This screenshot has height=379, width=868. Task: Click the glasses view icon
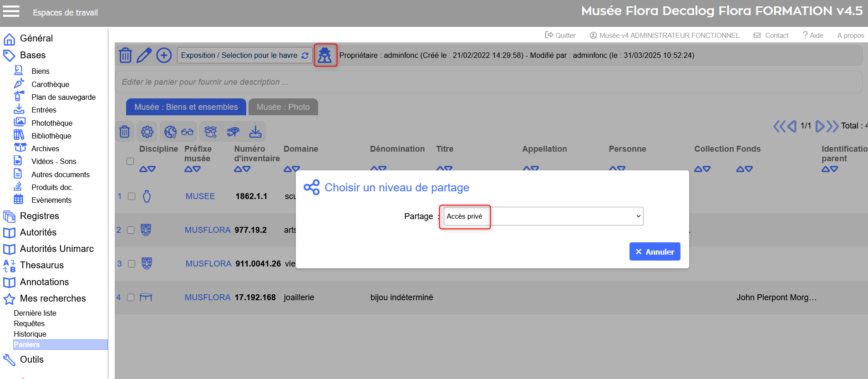click(x=188, y=132)
